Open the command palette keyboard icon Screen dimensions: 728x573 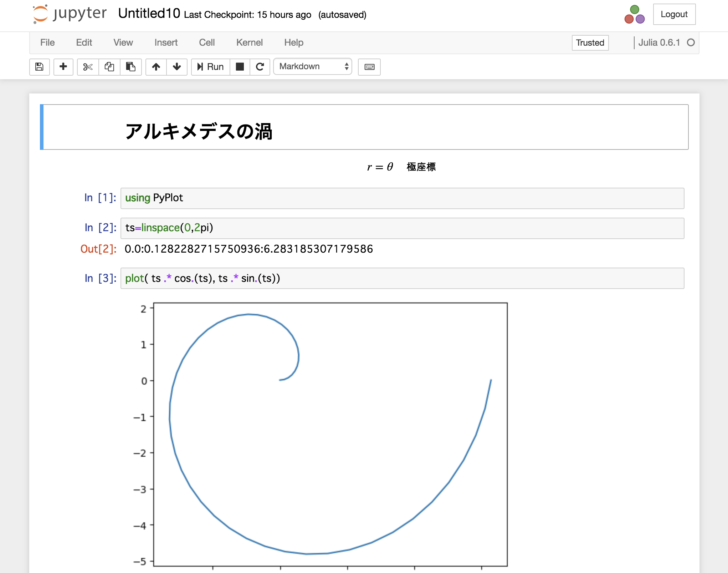(x=369, y=67)
